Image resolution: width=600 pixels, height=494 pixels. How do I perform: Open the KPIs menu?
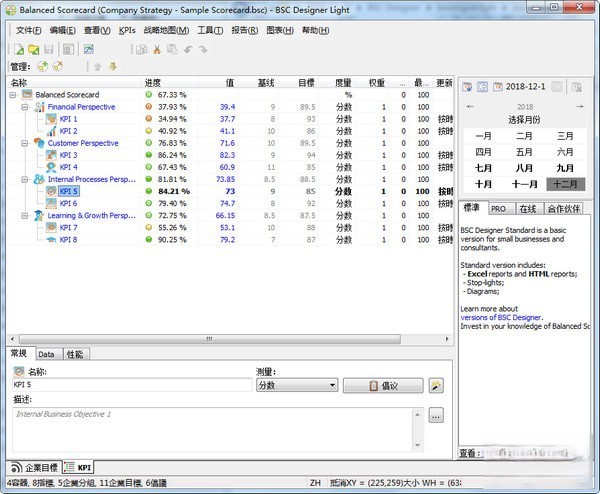pos(127,31)
